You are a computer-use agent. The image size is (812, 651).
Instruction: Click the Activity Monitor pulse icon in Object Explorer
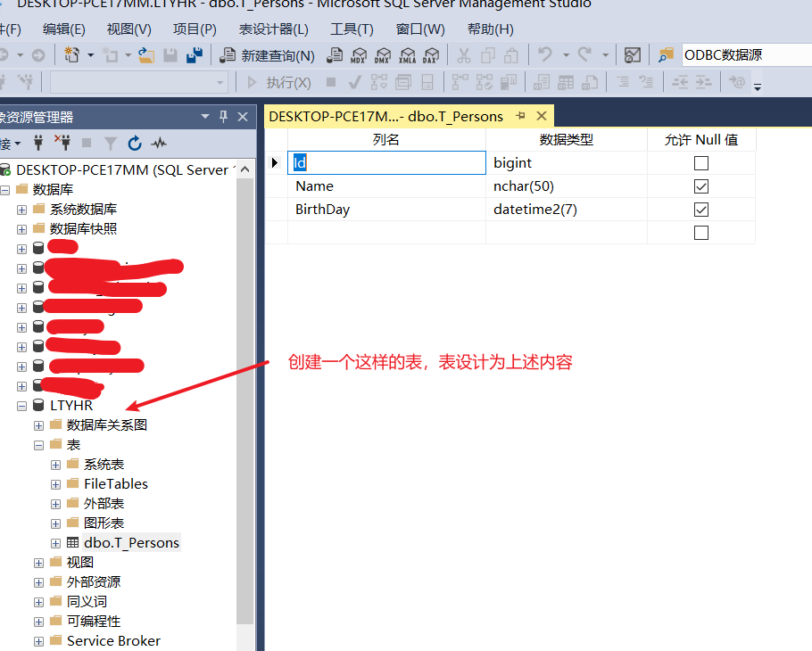[x=159, y=144]
